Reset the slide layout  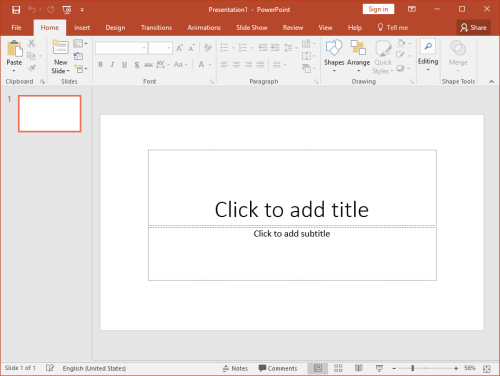pos(78,56)
